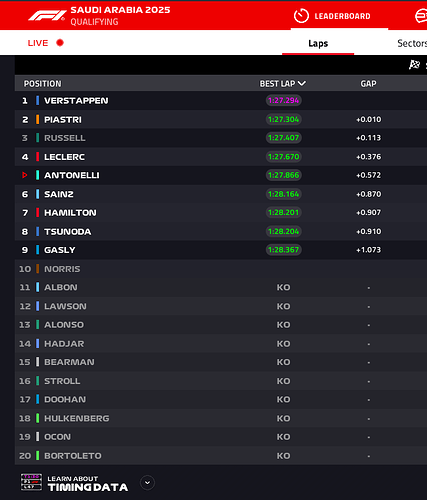Click the red live indicator dot
This screenshot has width=427, height=500.
(x=60, y=43)
